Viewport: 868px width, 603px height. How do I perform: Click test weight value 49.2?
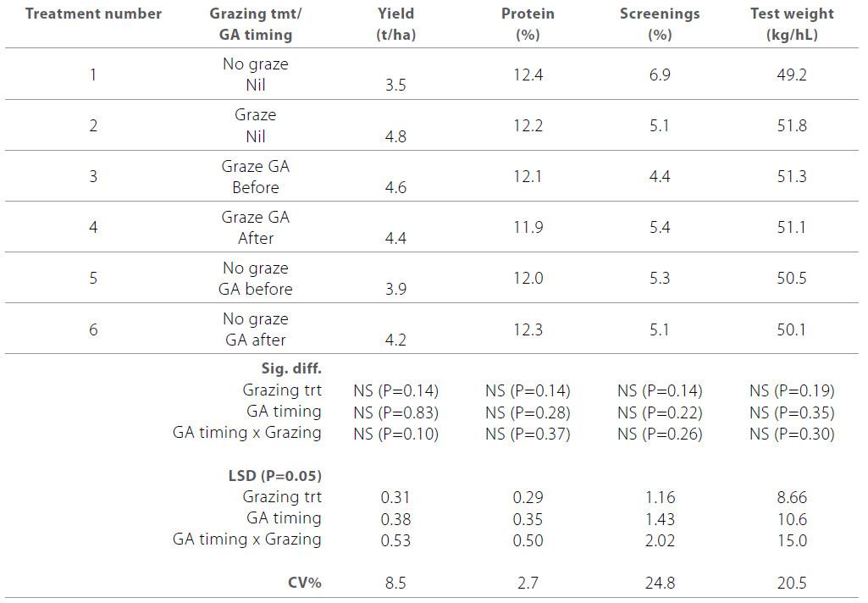pos(792,75)
